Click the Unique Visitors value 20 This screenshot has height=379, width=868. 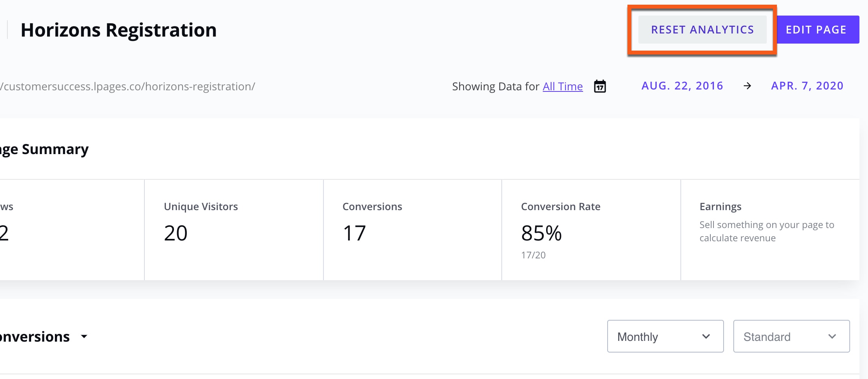click(176, 233)
